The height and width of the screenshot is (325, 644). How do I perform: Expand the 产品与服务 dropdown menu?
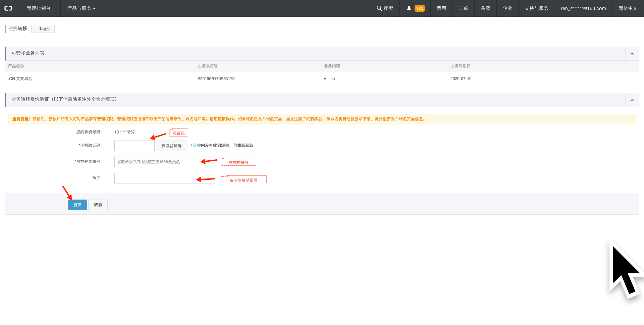[x=82, y=8]
